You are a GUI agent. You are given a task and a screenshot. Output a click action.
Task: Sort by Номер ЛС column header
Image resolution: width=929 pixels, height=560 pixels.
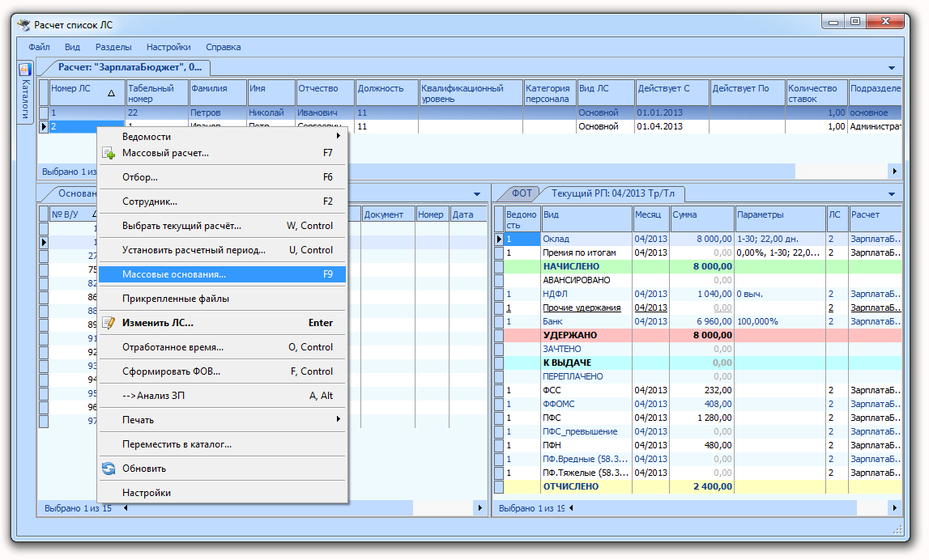(87, 93)
